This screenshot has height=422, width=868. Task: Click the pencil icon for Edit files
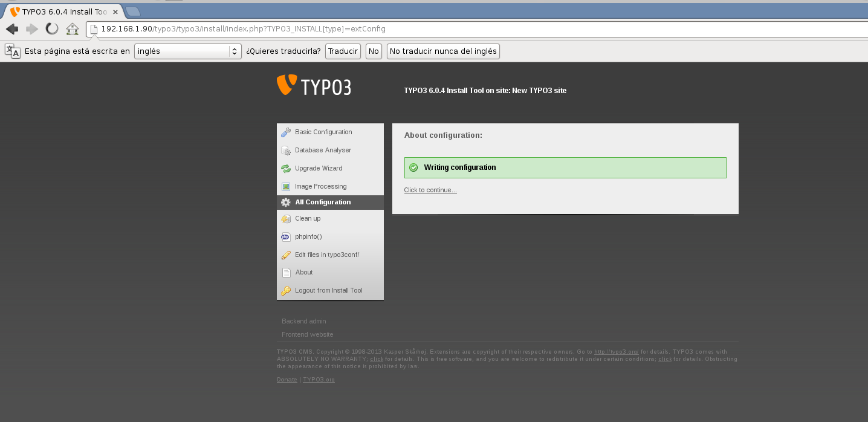pos(286,255)
